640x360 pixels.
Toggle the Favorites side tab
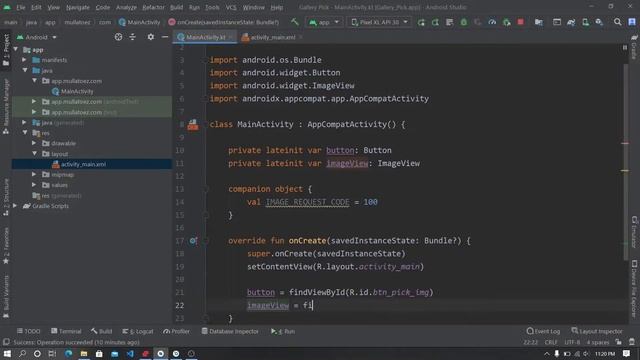6,246
